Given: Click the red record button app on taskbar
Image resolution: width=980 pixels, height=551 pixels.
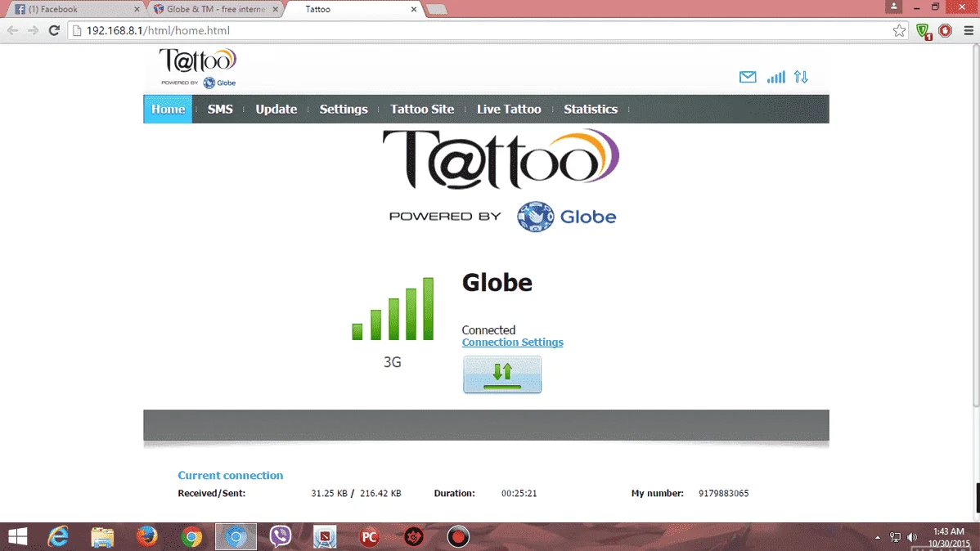Looking at the screenshot, I should [x=458, y=536].
